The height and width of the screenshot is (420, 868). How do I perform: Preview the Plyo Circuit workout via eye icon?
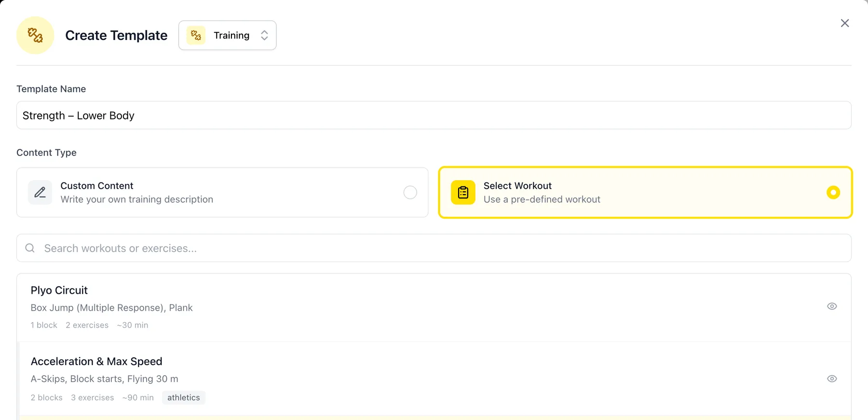[x=832, y=306]
